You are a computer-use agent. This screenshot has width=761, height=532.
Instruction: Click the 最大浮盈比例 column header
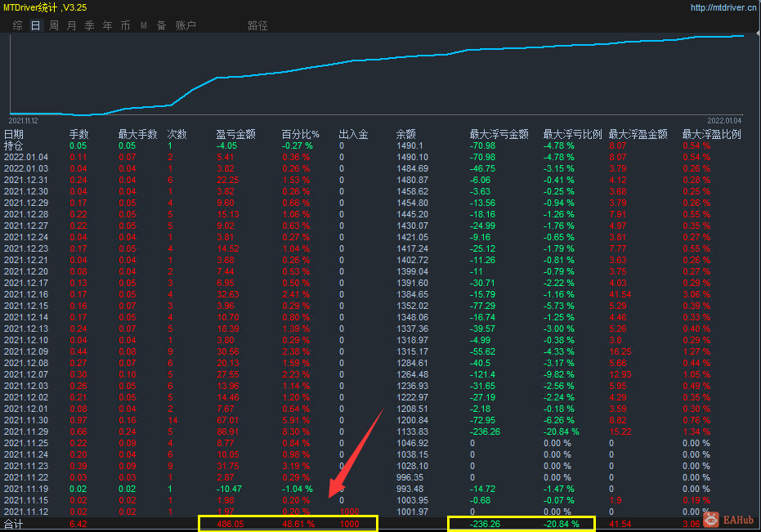[711, 135]
